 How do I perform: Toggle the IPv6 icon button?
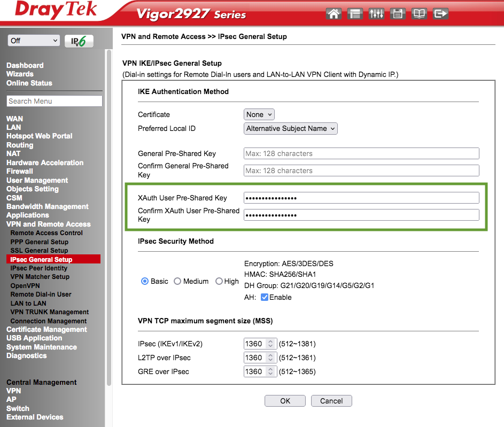pyautogui.click(x=79, y=41)
